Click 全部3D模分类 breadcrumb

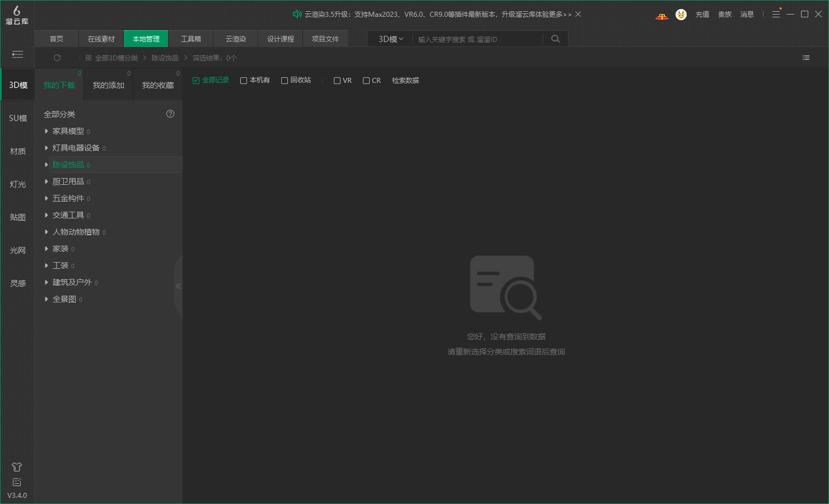(117, 58)
